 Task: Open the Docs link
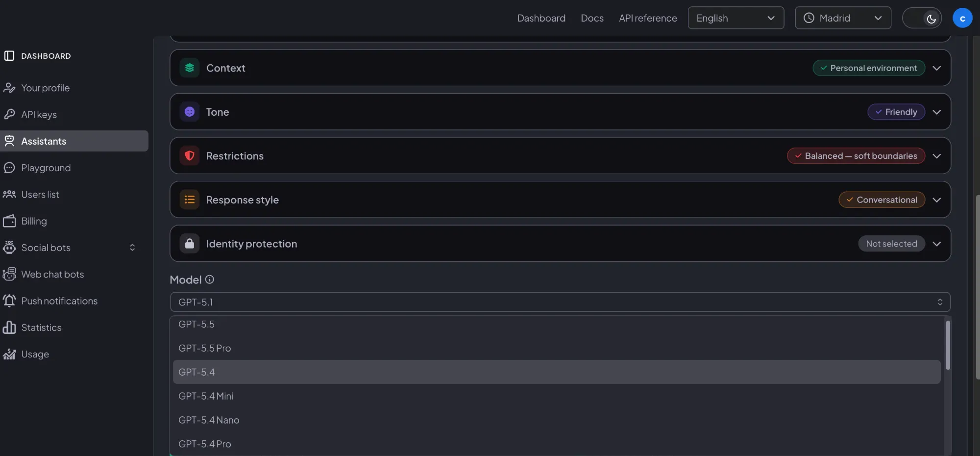592,18
